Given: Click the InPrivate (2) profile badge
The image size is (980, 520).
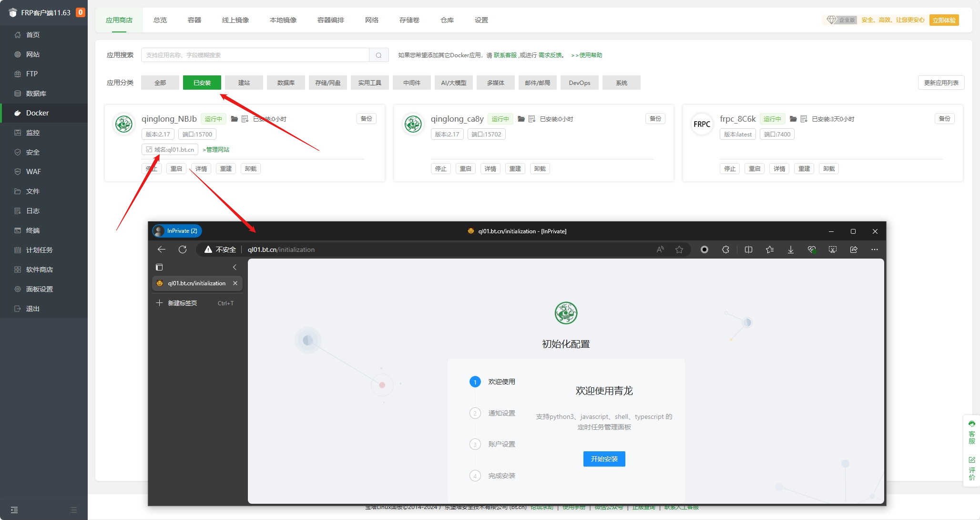Looking at the screenshot, I should point(177,231).
